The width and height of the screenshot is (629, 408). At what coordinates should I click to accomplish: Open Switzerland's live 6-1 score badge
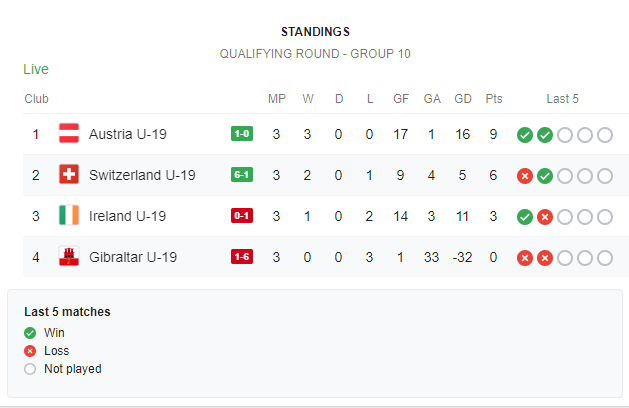pyautogui.click(x=242, y=175)
